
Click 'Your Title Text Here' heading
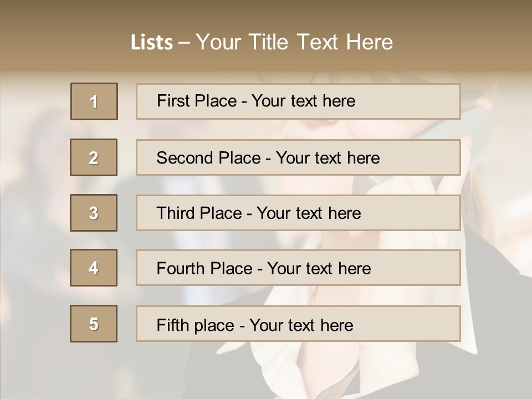294,42
